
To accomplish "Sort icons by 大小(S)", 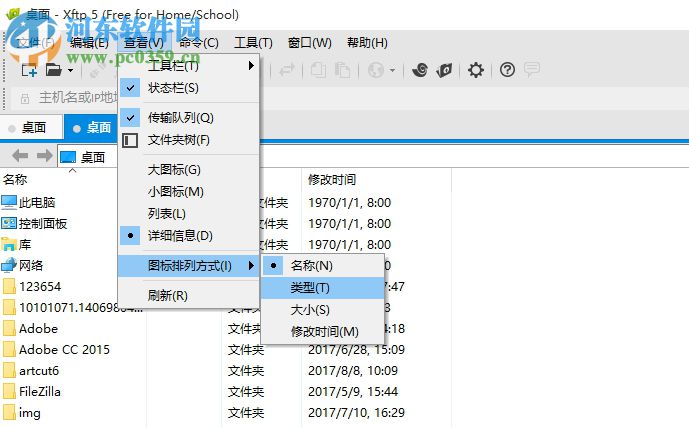I will [323, 310].
